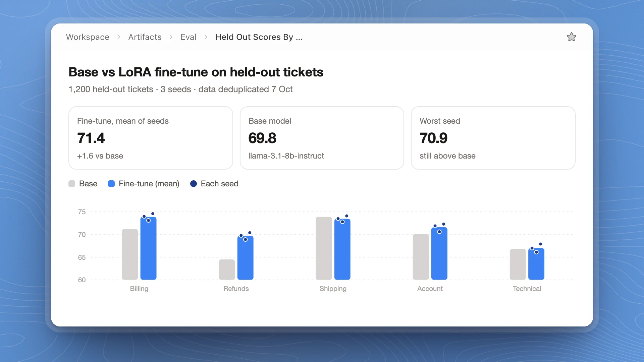This screenshot has width=644, height=362.
Task: Click the Shipping axis label
Action: [333, 289]
